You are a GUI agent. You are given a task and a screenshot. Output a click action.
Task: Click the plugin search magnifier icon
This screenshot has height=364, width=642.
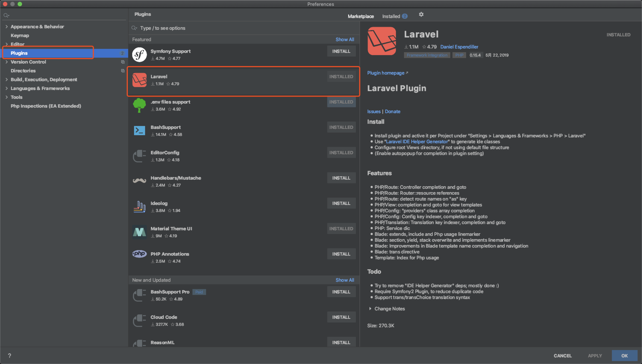coord(134,28)
